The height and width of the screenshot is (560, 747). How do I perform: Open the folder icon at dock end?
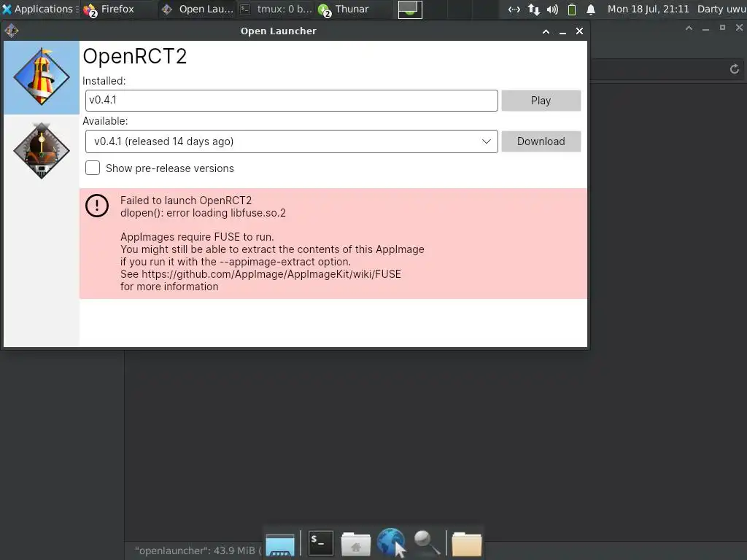[467, 544]
